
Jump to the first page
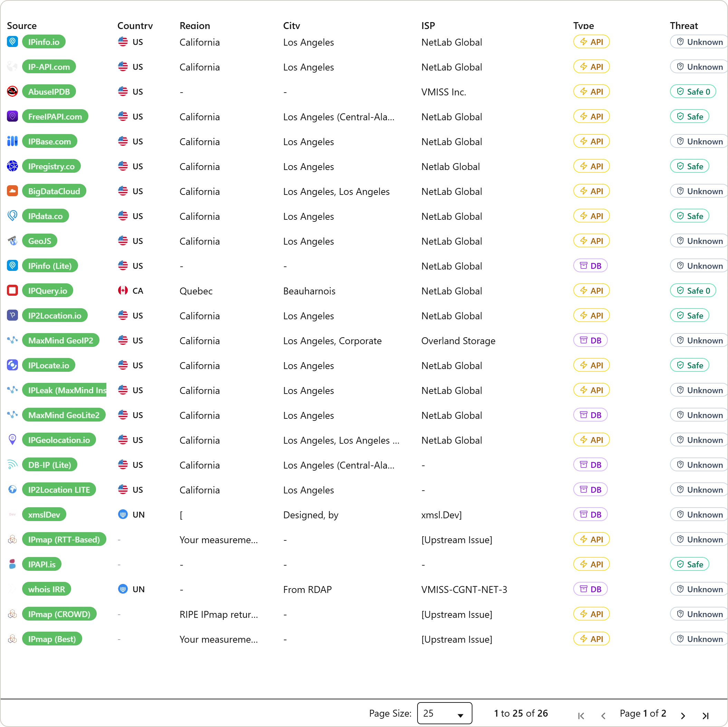(581, 715)
